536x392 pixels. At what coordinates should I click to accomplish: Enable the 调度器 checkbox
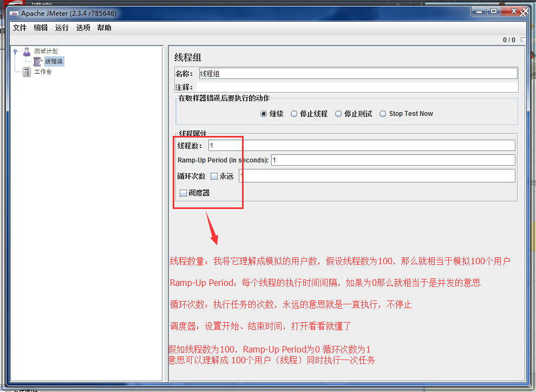click(x=183, y=193)
